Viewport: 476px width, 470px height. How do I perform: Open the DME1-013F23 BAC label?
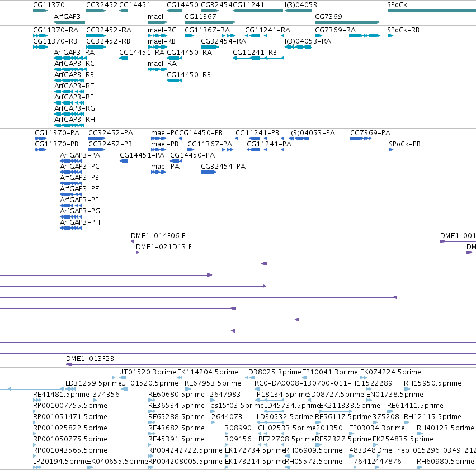(x=90, y=359)
